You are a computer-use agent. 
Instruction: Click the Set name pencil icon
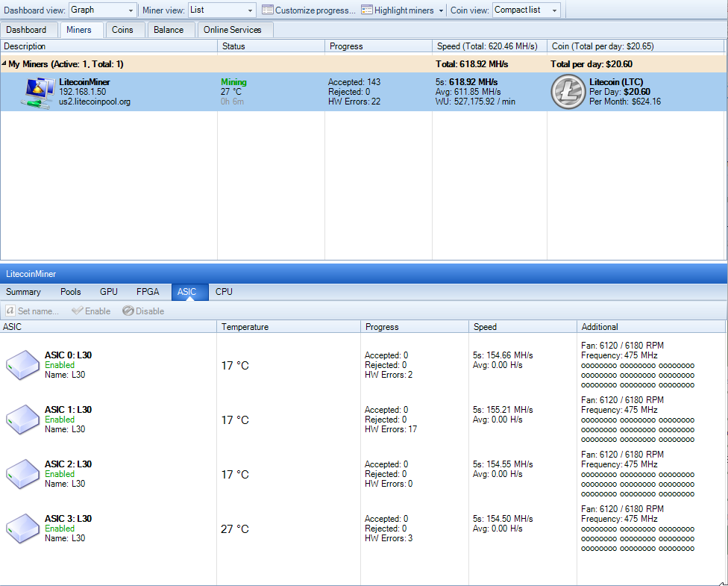click(x=10, y=311)
